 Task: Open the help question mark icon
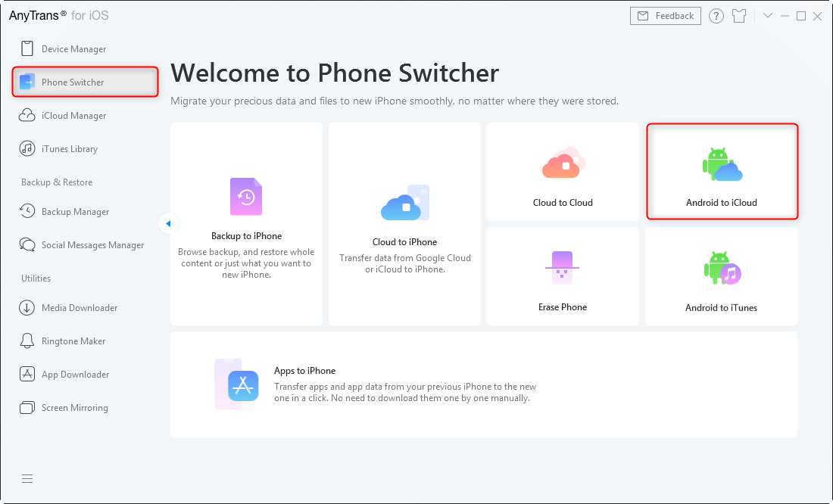[716, 16]
